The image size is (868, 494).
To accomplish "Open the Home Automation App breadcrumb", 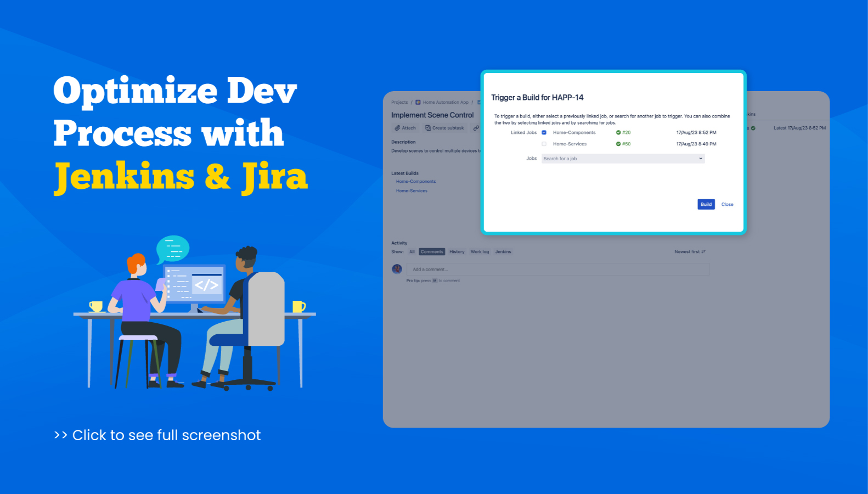I will click(446, 102).
